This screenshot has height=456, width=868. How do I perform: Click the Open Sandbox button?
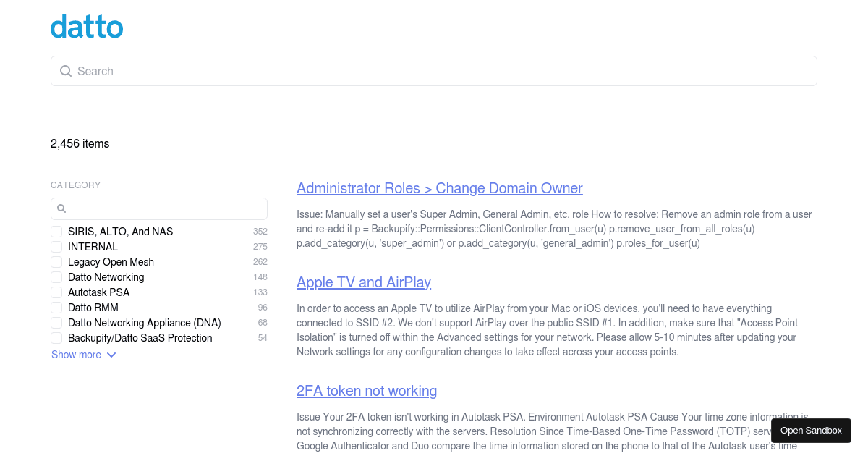(811, 431)
